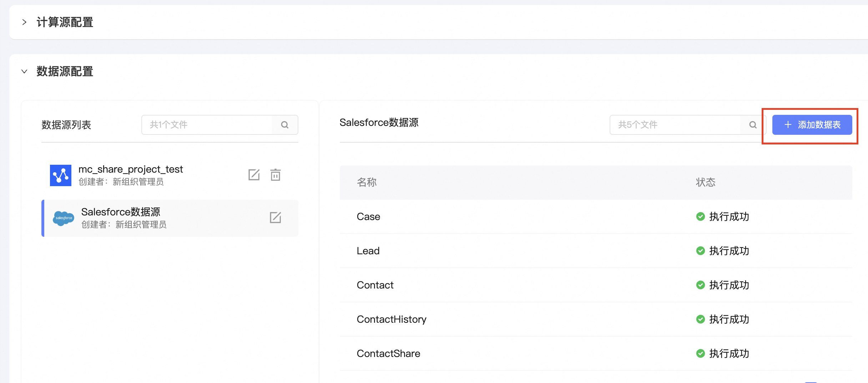Screen dimensions: 868x383
Task: Click the 数据源配置 section title
Action: [x=65, y=71]
